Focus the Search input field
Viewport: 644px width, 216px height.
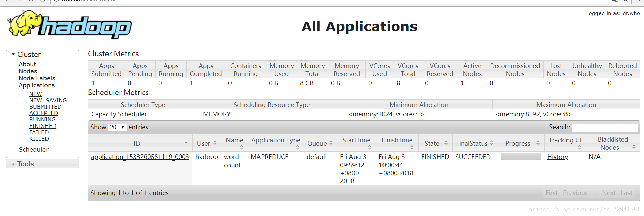click(605, 127)
